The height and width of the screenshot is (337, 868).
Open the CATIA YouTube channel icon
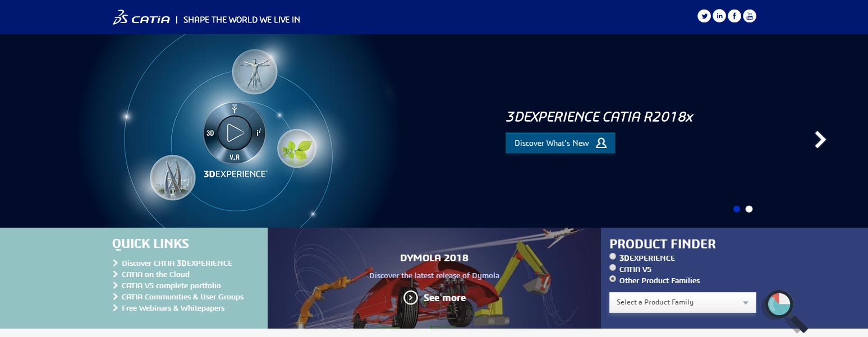[750, 16]
